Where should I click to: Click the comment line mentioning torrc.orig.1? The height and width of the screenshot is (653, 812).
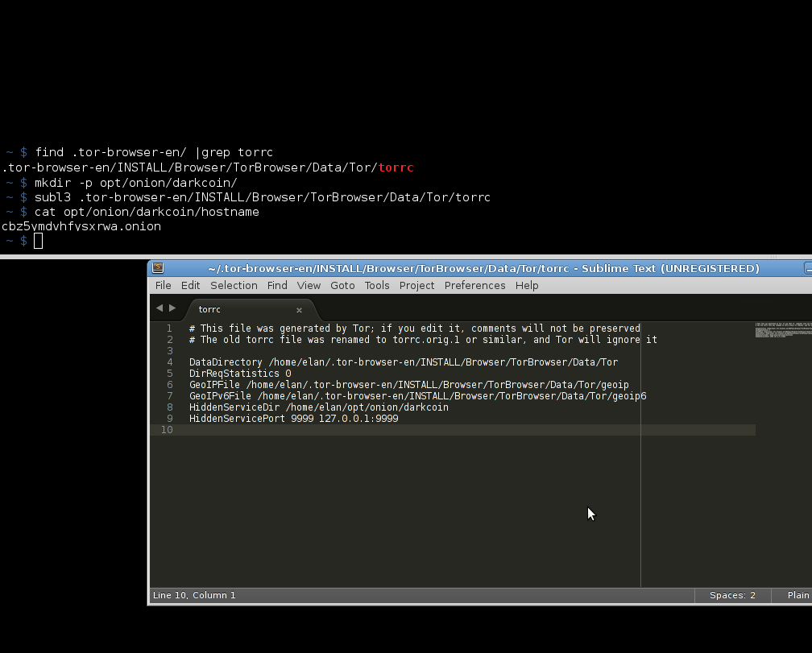point(423,340)
